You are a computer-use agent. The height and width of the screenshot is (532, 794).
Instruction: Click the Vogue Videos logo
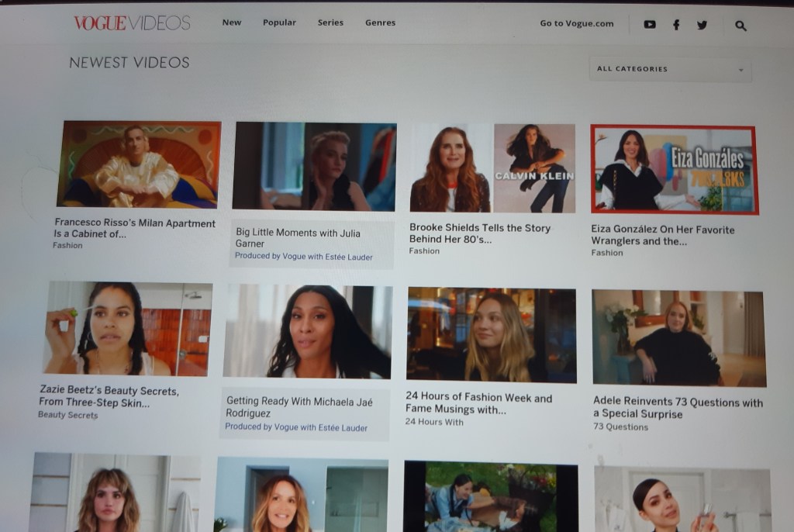coord(132,23)
